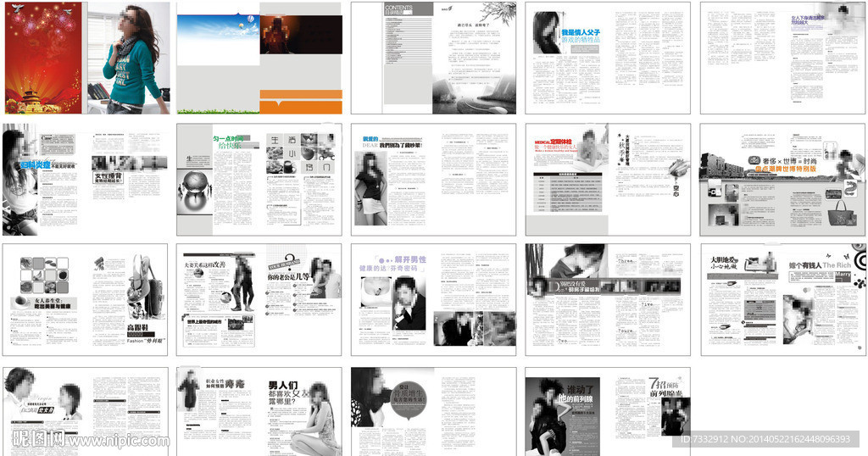Open the '解开男性健康的达·芬奇密码' spread

[x=433, y=299]
